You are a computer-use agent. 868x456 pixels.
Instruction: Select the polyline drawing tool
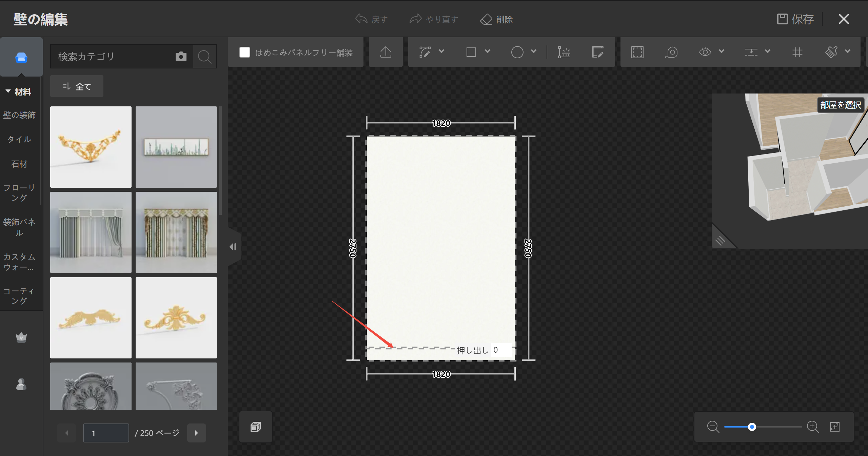pyautogui.click(x=425, y=52)
